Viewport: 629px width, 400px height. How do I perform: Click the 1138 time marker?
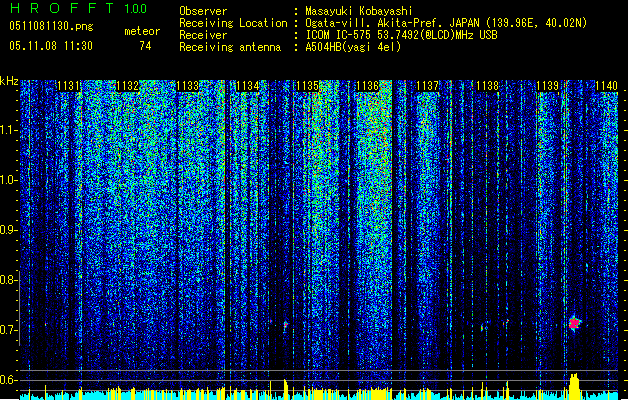(x=487, y=86)
